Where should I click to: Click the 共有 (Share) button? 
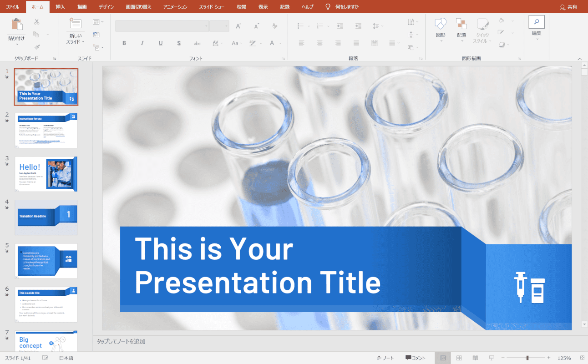(568, 7)
